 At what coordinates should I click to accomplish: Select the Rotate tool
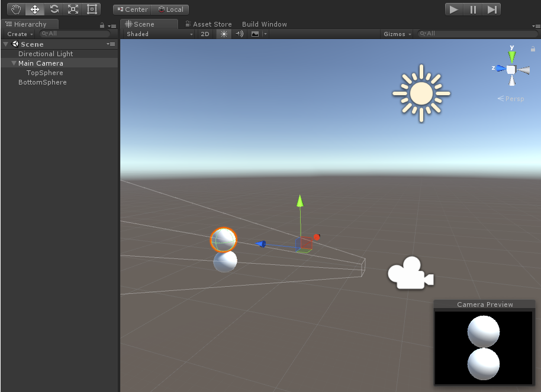(54, 9)
